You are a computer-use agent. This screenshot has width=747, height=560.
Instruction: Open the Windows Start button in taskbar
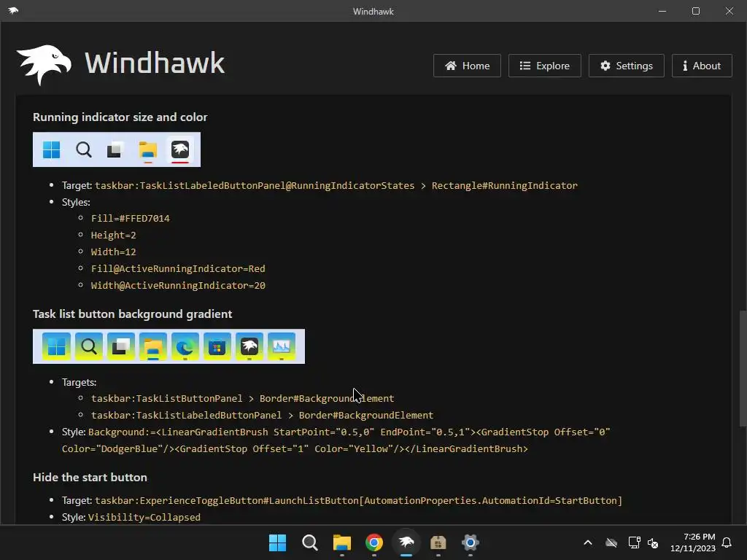(x=277, y=542)
